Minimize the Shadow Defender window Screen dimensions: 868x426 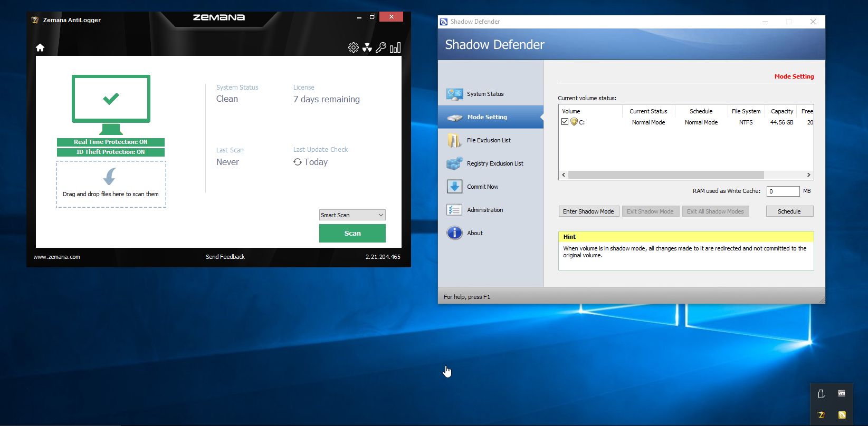(x=766, y=22)
